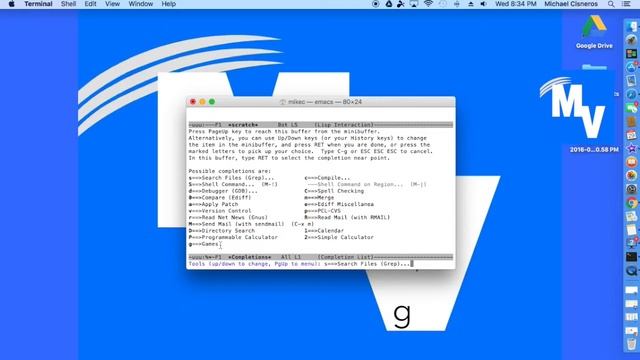Click the AirPlay display icon in menu bar

click(414, 4)
